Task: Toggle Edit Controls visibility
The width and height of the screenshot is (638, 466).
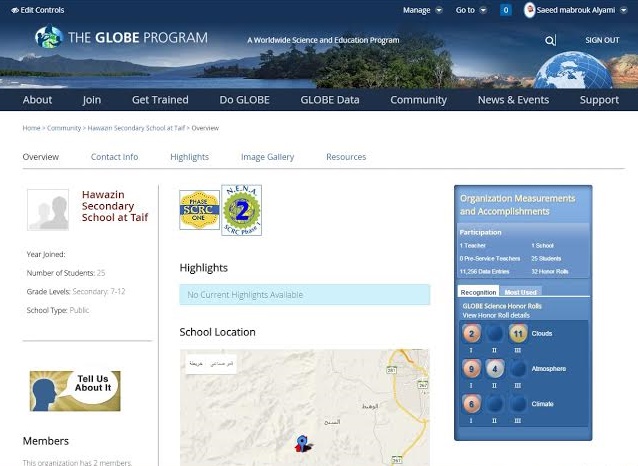Action: coord(37,10)
